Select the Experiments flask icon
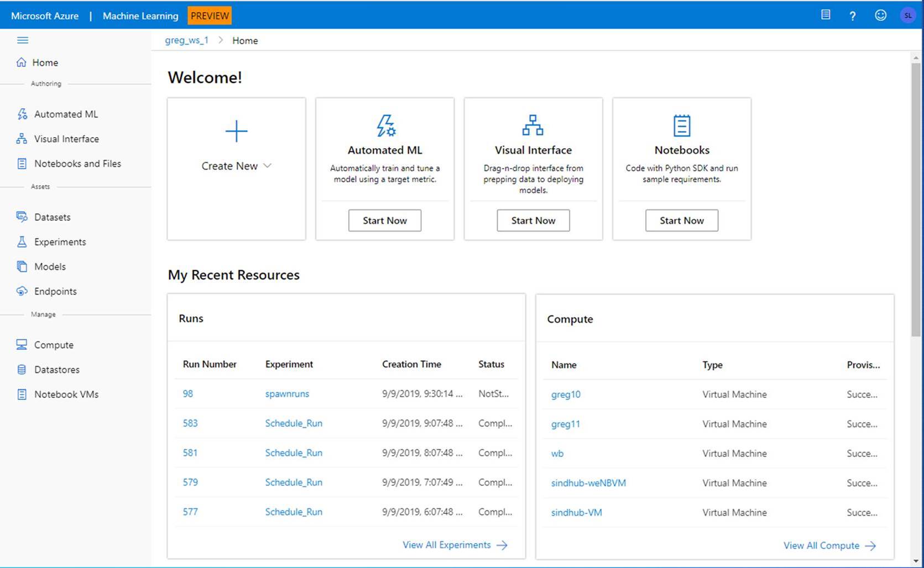 (22, 241)
